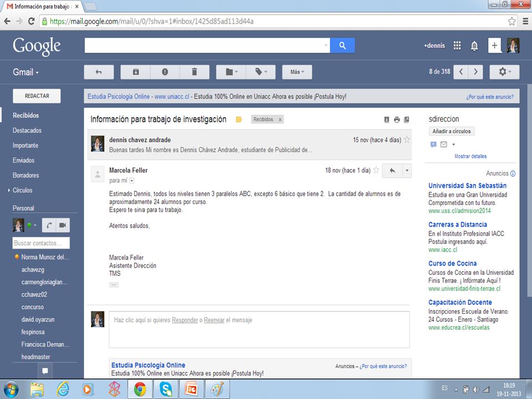This screenshot has height=399, width=532.
Task: Reload the page in Chrome
Action: (31, 21)
